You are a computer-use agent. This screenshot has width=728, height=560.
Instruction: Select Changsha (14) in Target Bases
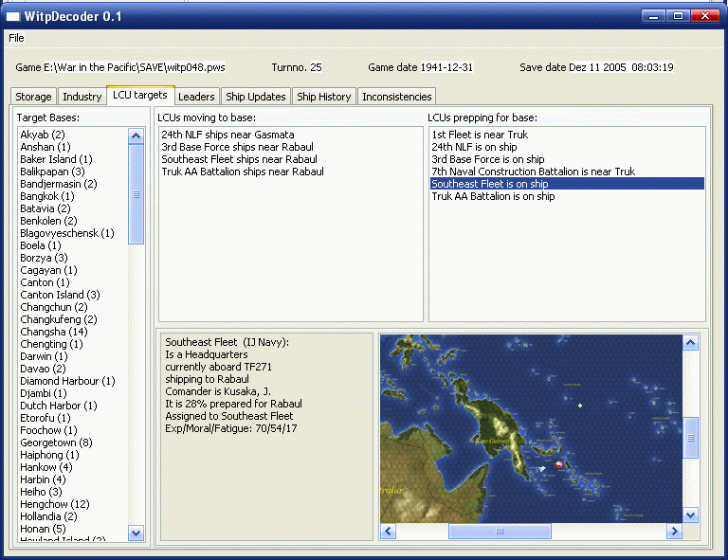pyautogui.click(x=54, y=332)
